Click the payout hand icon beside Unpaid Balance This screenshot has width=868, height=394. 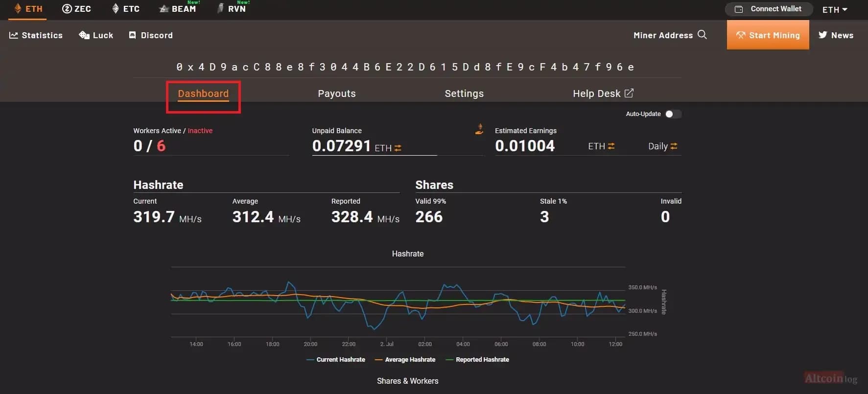pyautogui.click(x=480, y=129)
